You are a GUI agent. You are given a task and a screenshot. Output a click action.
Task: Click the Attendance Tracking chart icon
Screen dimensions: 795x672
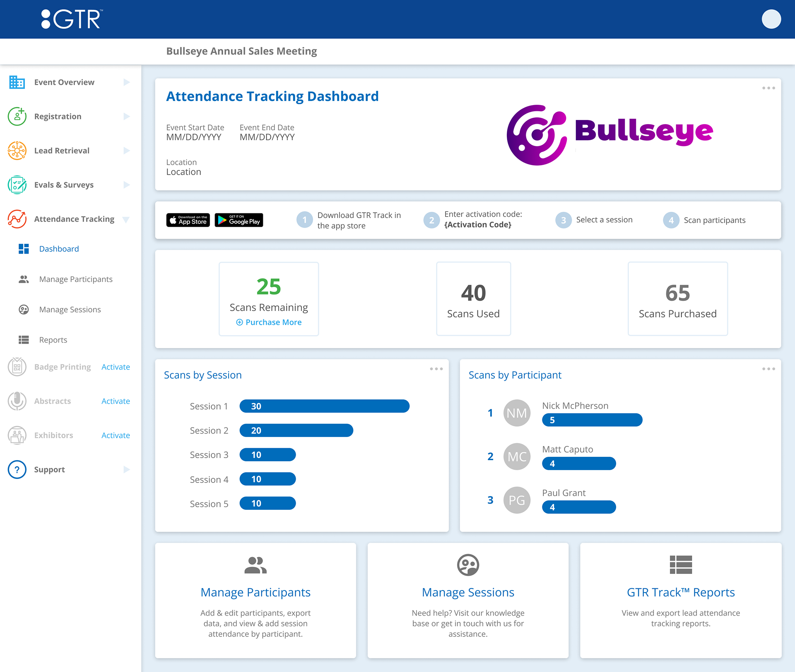pos(17,219)
